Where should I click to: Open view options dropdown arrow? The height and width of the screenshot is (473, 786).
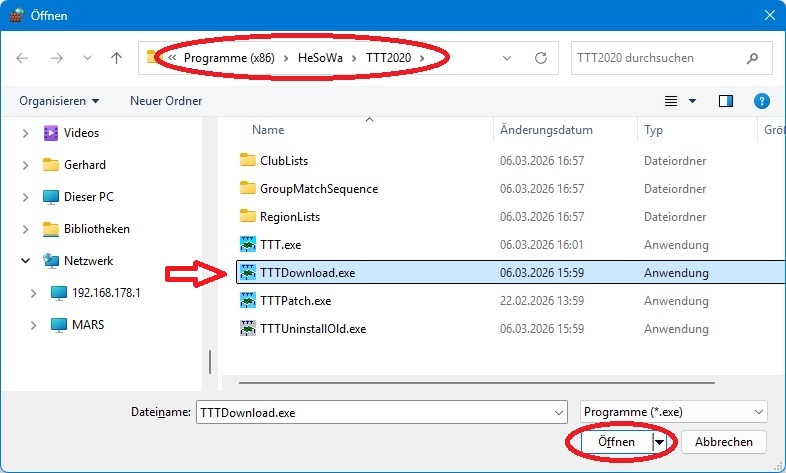point(692,101)
